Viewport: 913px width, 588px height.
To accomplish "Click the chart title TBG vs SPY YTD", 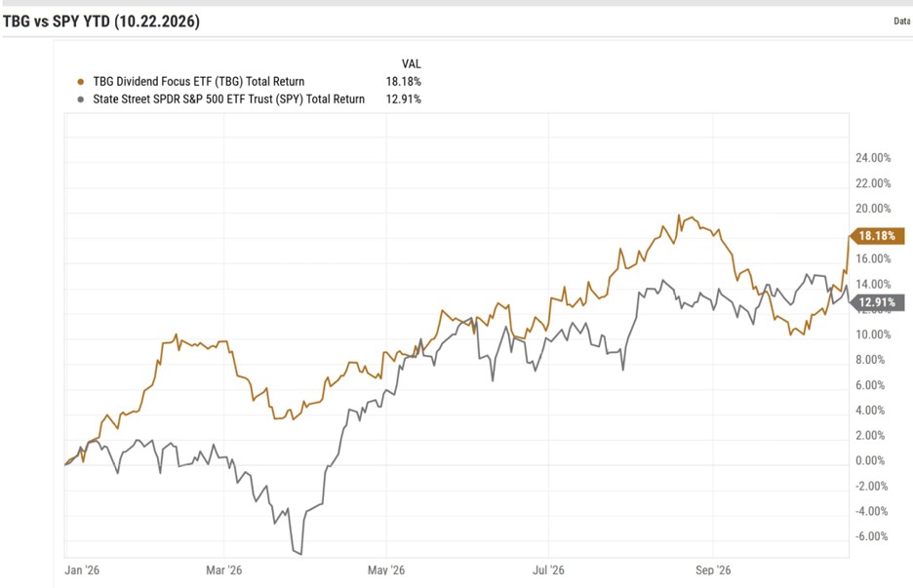I will point(101,21).
